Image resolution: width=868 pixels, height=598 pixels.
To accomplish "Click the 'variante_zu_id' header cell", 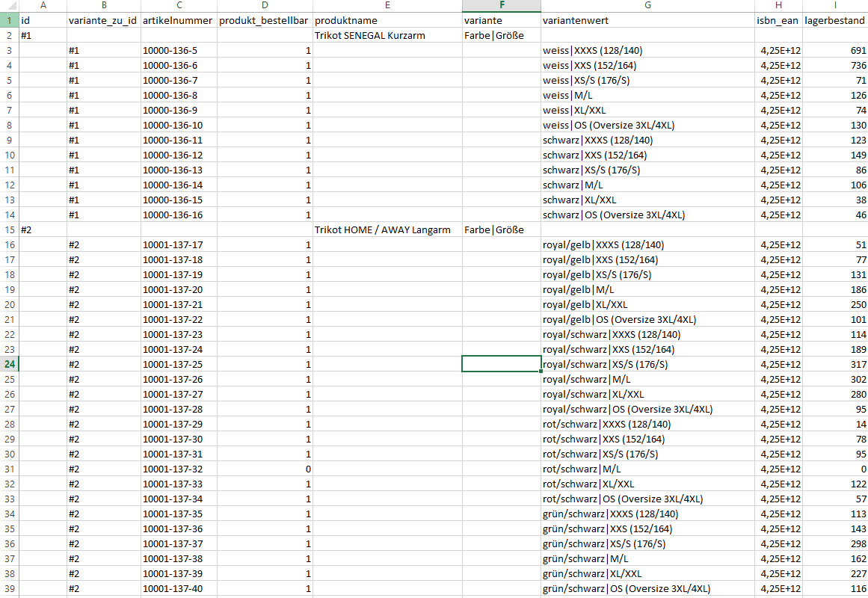I will pyautogui.click(x=104, y=20).
